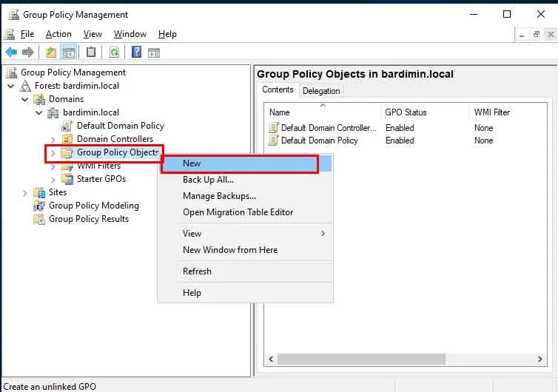Viewport: 558px width, 392px height.
Task: Collapse the Forest: bardimin.local node
Action: (x=10, y=86)
